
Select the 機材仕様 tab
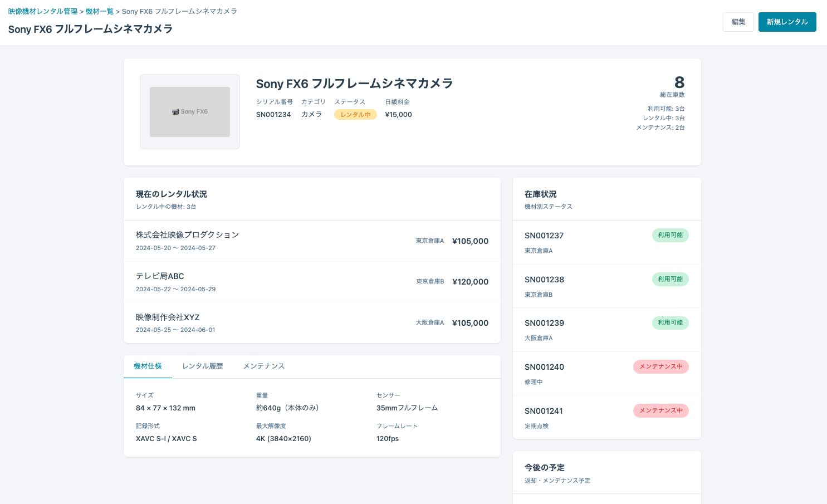tap(148, 366)
